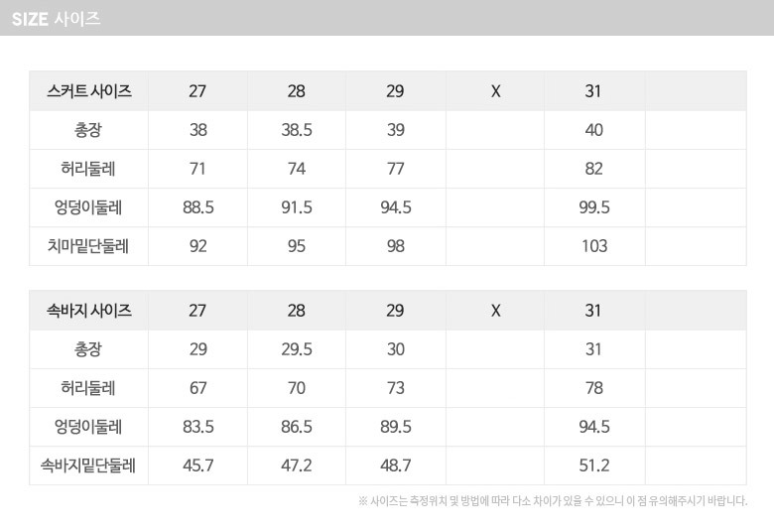This screenshot has height=532, width=774.
Task: Click the measurement disclaimer note below the tables
Action: click(x=552, y=501)
